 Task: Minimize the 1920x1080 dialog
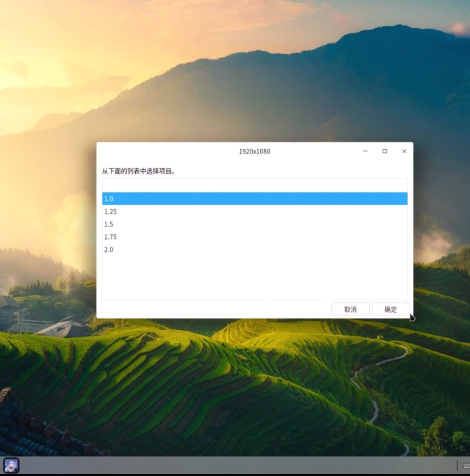[x=365, y=151]
